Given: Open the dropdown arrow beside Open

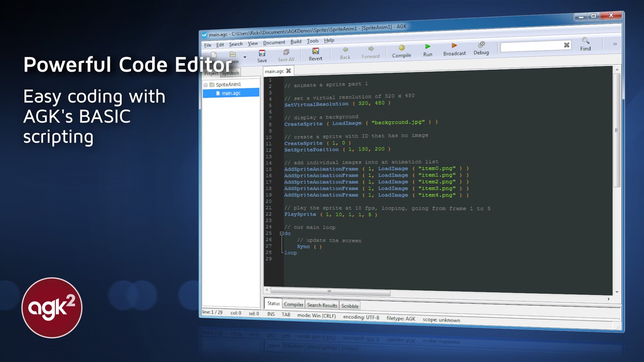Looking at the screenshot, I should point(245,57).
